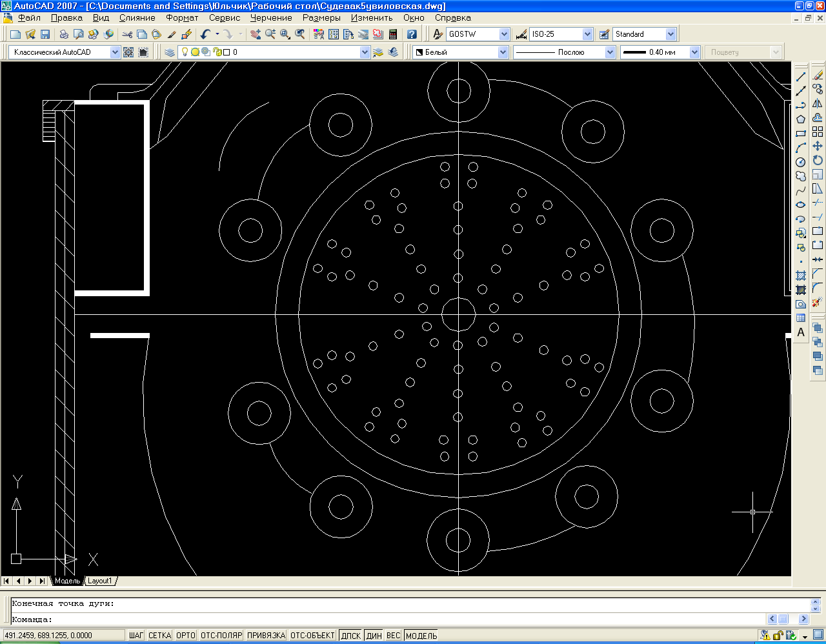The width and height of the screenshot is (826, 644).
Task: Click the Undo arrow icon
Action: [x=205, y=34]
